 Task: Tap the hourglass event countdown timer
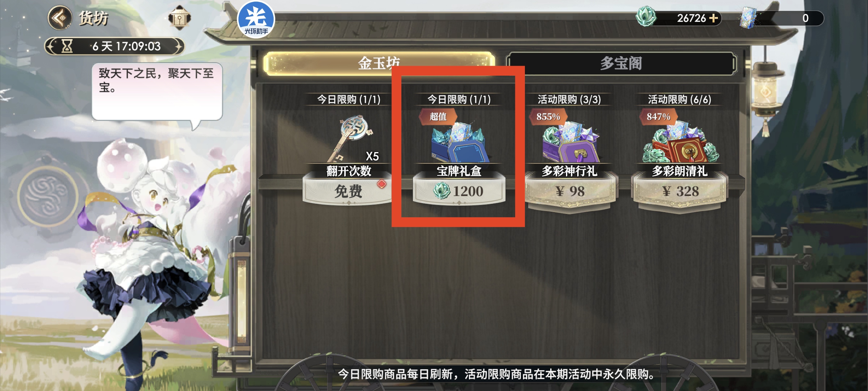click(115, 46)
